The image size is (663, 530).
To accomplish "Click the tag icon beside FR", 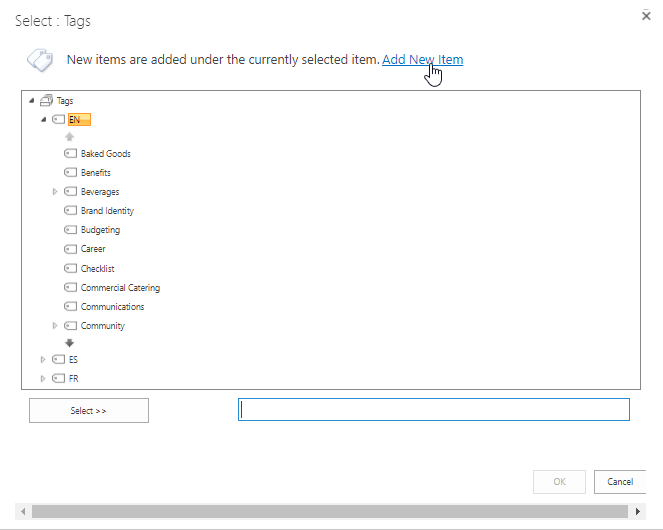I will click(58, 379).
